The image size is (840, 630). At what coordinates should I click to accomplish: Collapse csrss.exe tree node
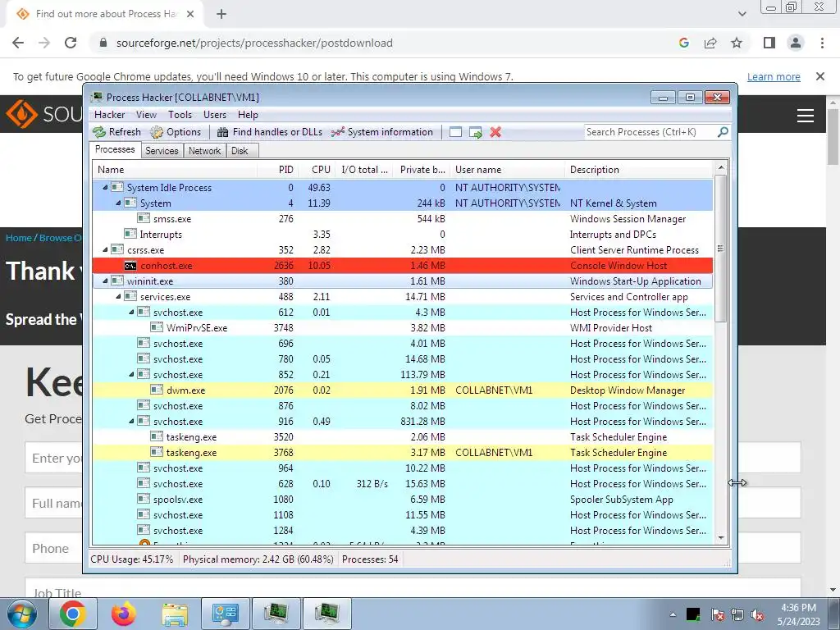coord(105,249)
